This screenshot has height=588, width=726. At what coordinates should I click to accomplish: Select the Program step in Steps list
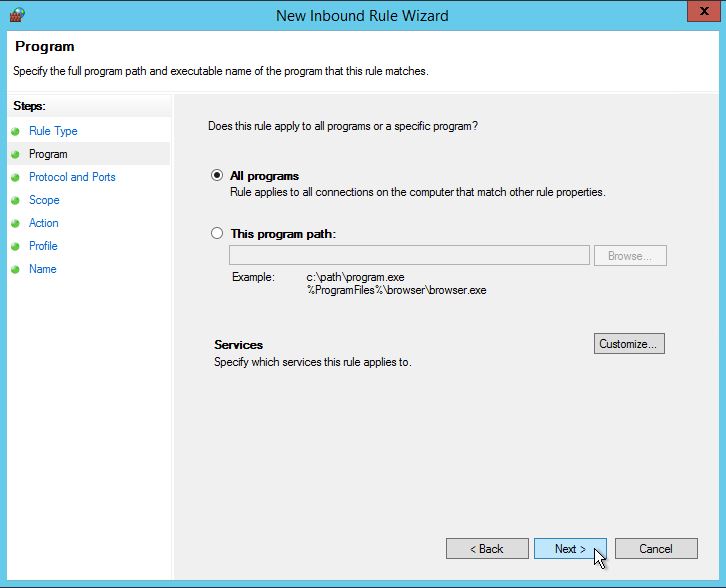(x=48, y=154)
